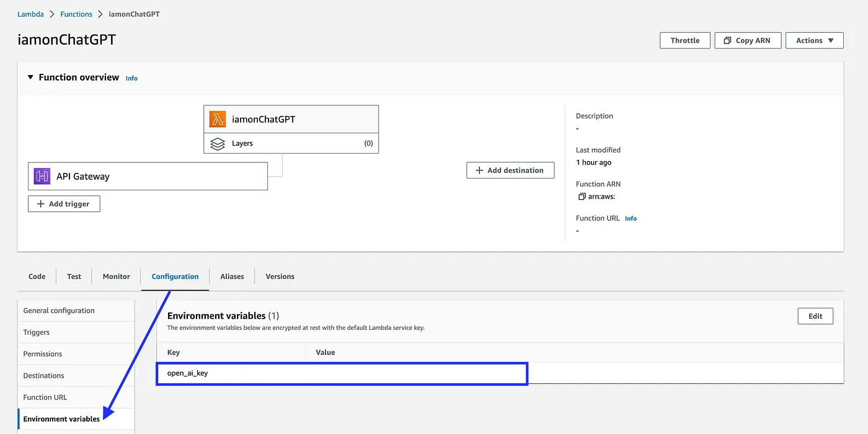The image size is (868, 434).
Task: Click the orange Lambda function icon
Action: click(218, 118)
